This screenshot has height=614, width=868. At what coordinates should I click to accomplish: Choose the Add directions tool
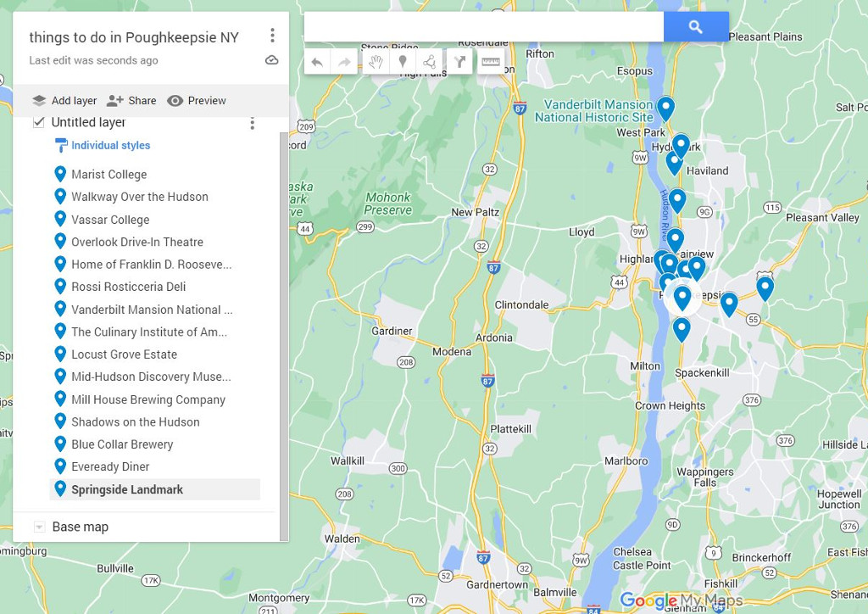(x=460, y=61)
